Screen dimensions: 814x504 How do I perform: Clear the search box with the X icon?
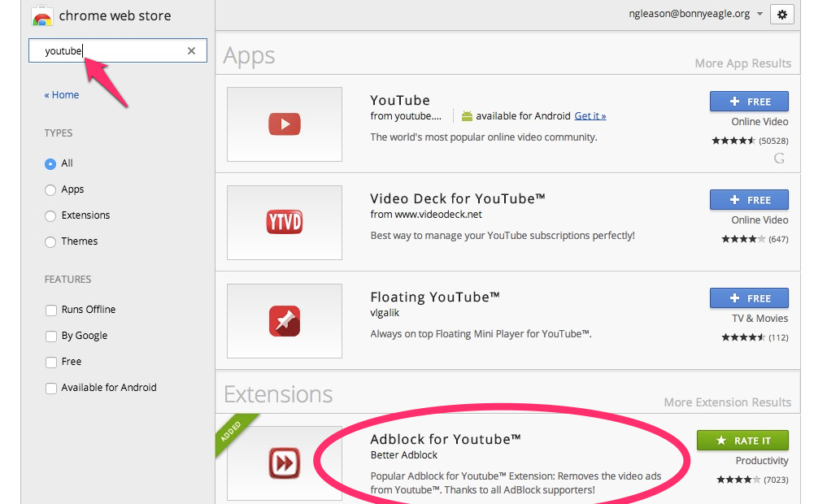(x=192, y=51)
